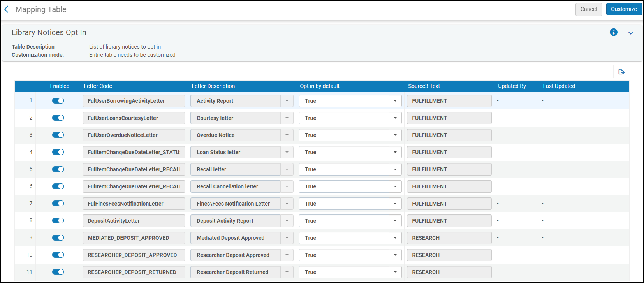Click FULFILLMENT source text field in row 1
Viewport: 644px width, 283px height.
point(449,101)
